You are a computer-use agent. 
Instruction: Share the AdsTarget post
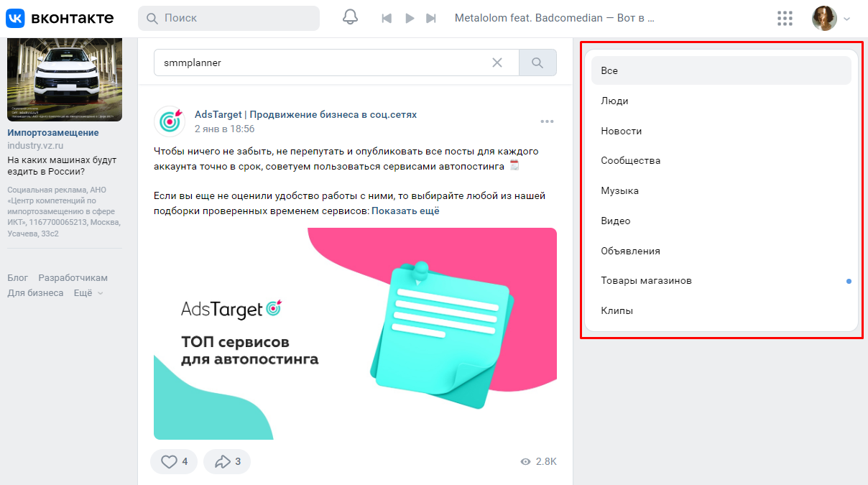click(227, 461)
